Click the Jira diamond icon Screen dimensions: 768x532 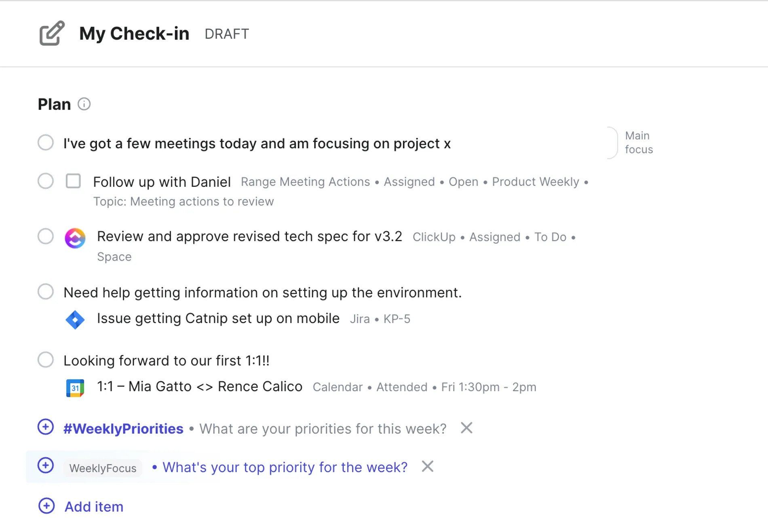coord(75,320)
